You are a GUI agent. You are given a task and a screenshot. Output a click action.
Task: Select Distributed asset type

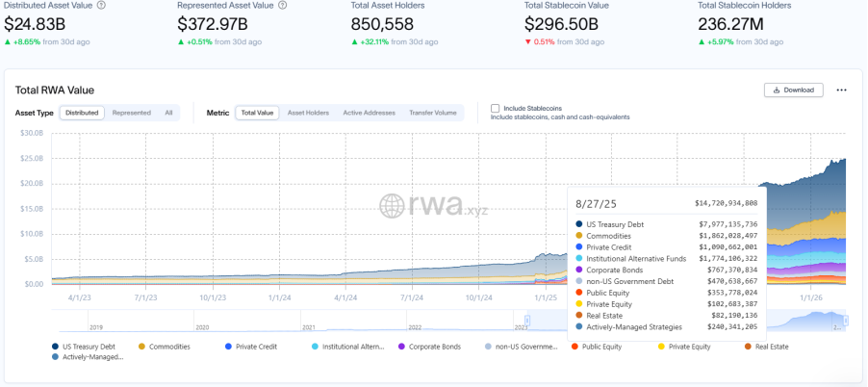(x=82, y=113)
